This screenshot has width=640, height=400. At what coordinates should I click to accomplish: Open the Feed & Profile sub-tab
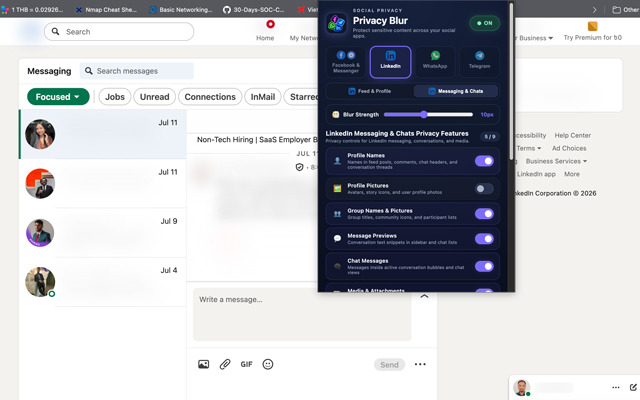coord(370,91)
